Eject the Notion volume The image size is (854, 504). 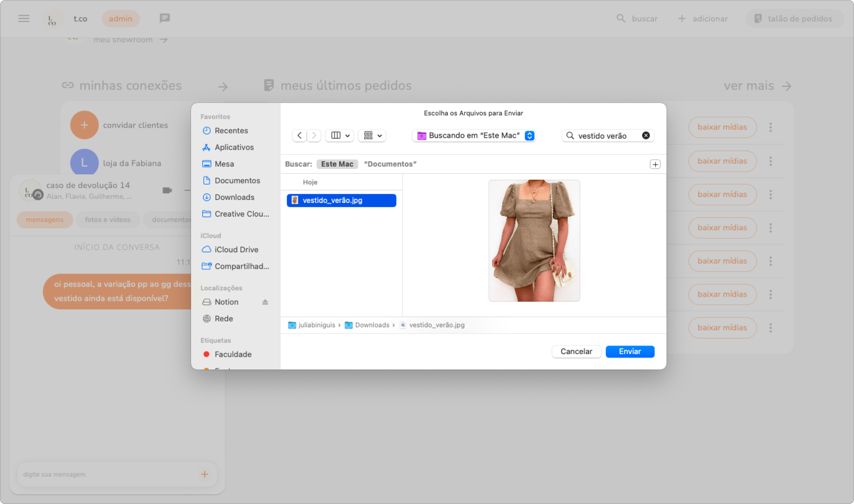tap(265, 302)
